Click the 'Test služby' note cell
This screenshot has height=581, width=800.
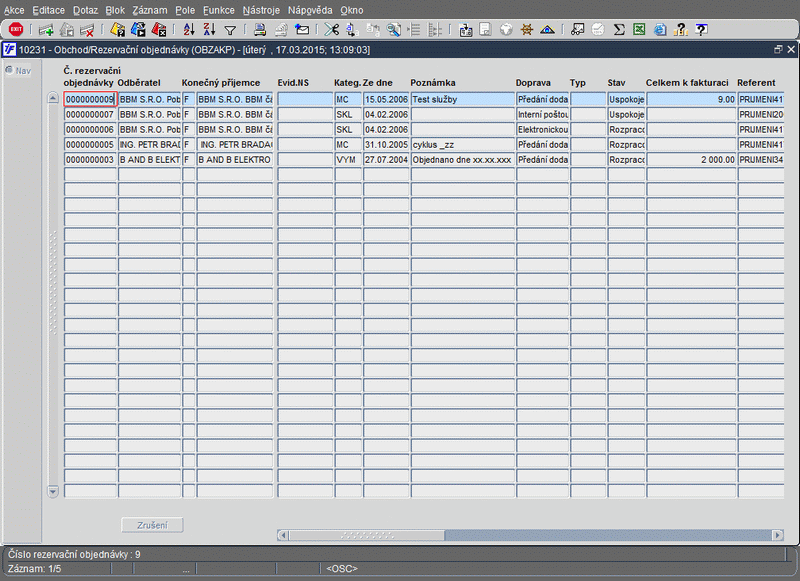tap(463, 99)
